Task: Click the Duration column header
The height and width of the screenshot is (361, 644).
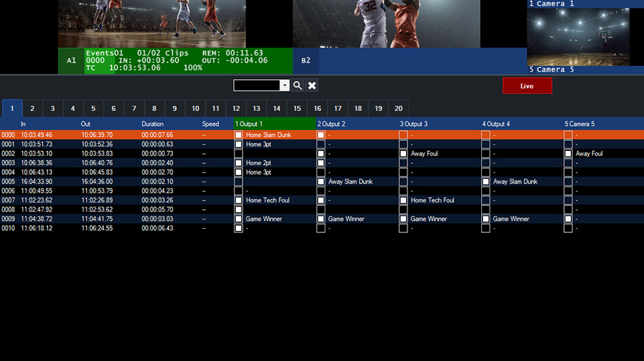Action: pos(153,124)
